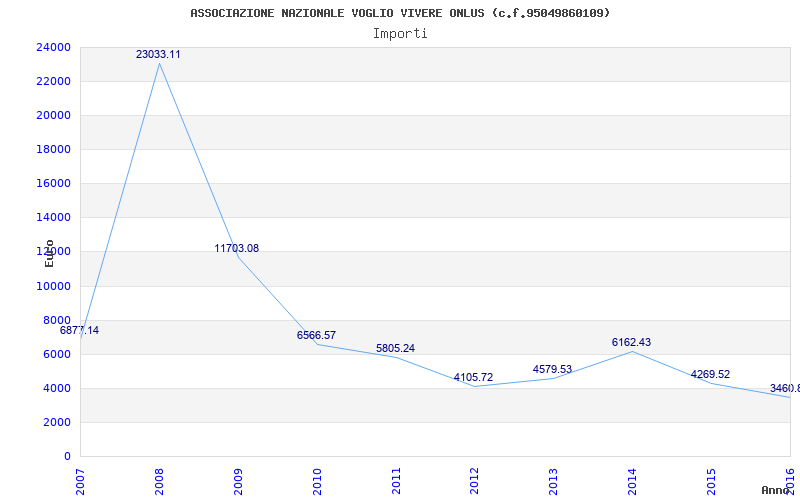Click the 24000 y-axis value
Screen dimensions: 800x500
[54, 47]
